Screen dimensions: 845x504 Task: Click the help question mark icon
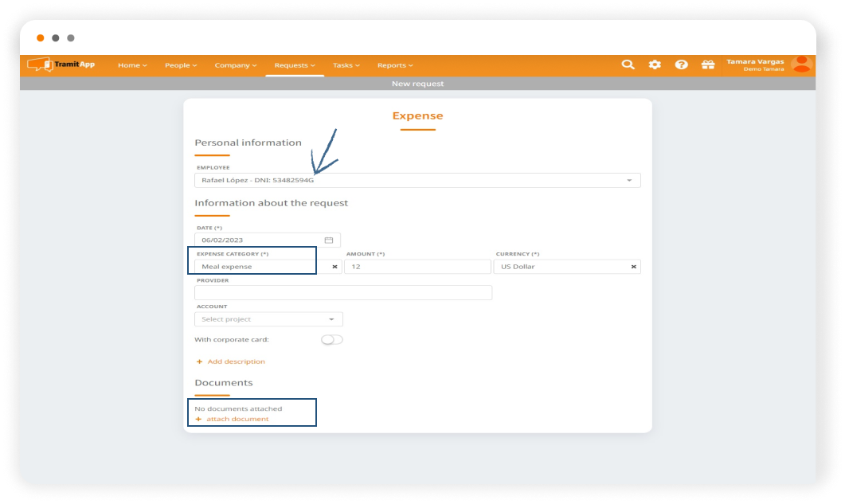coord(681,64)
